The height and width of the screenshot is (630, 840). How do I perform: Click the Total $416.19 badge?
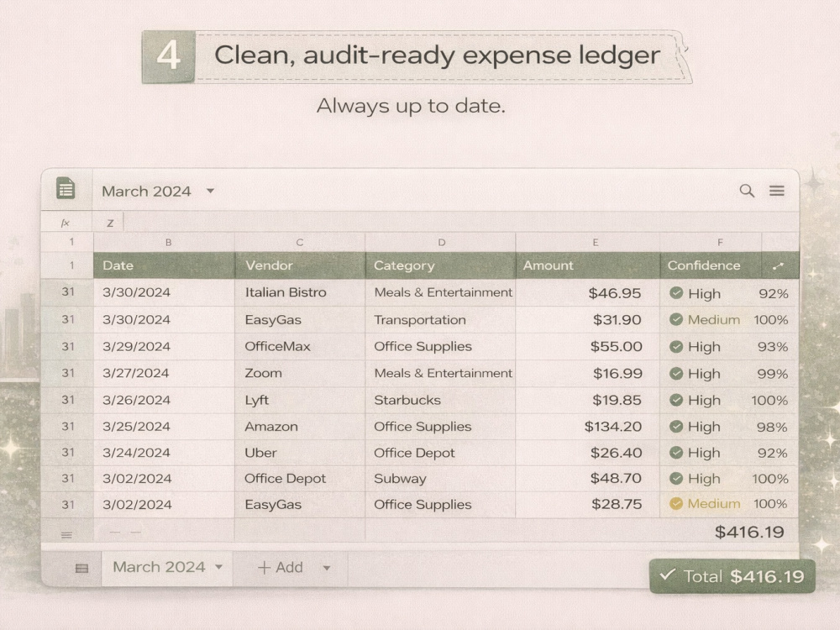[x=732, y=576]
